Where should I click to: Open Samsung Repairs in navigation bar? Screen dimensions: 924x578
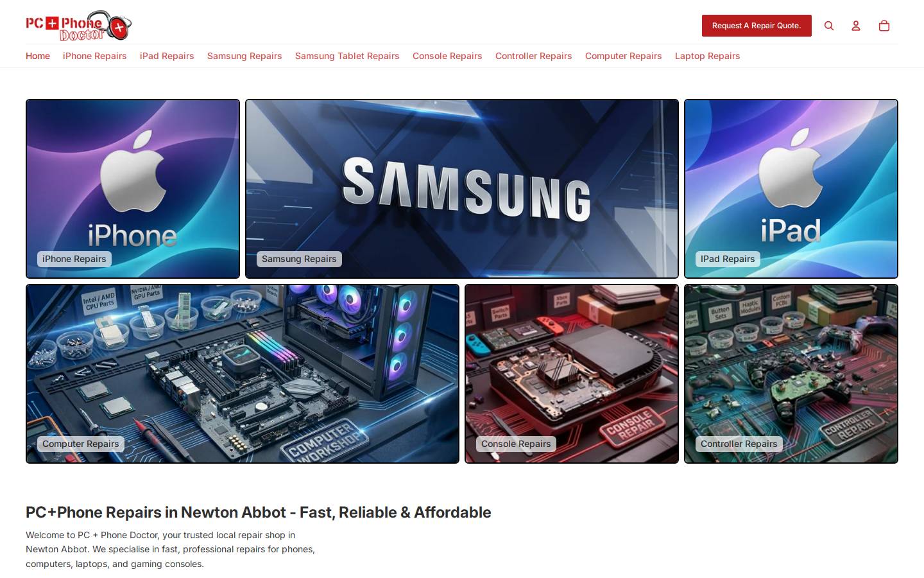coord(244,56)
